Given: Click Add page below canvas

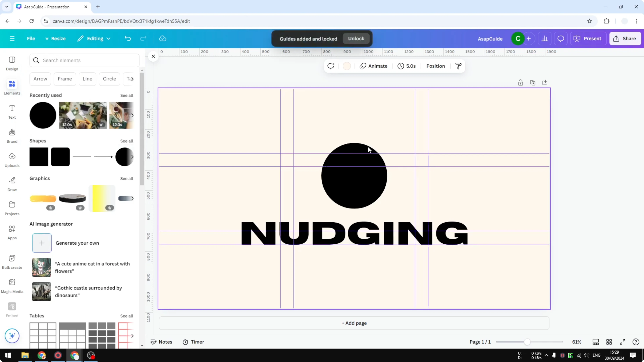Looking at the screenshot, I should coord(354,323).
